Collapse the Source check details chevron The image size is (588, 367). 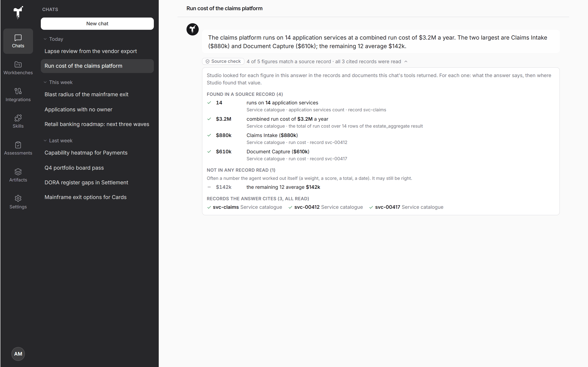point(406,61)
